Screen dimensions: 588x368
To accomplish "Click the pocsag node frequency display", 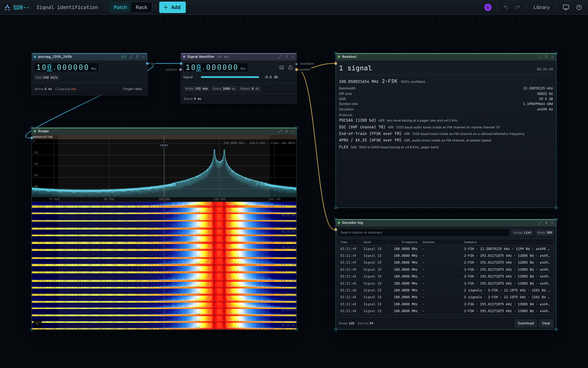I will [66, 67].
